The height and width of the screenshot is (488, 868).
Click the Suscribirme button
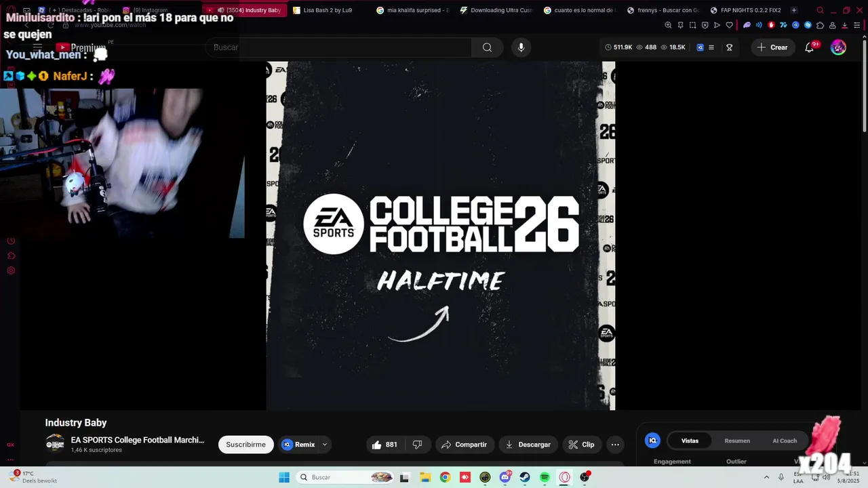(x=245, y=445)
